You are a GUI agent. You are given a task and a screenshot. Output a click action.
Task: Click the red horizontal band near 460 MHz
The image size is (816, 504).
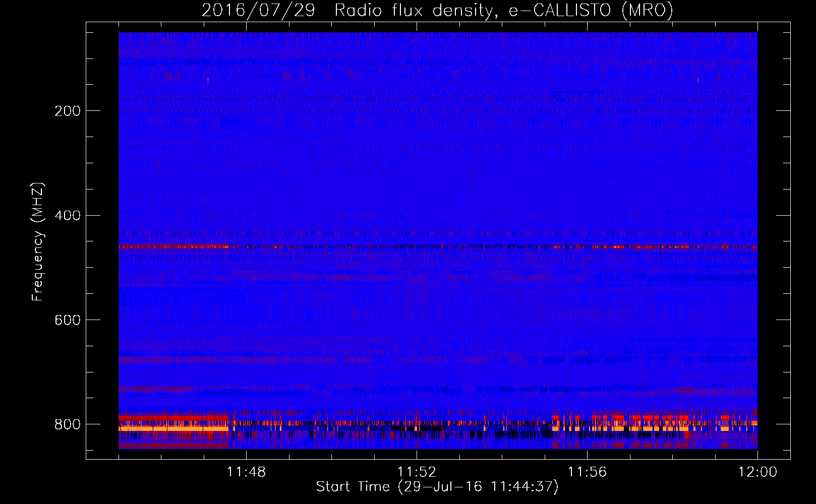pos(438,247)
